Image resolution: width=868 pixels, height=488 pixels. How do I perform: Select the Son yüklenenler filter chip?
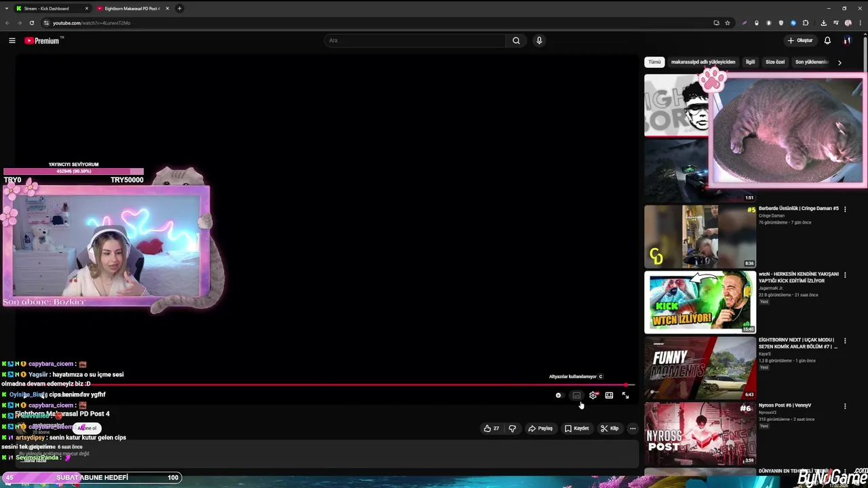tap(812, 62)
